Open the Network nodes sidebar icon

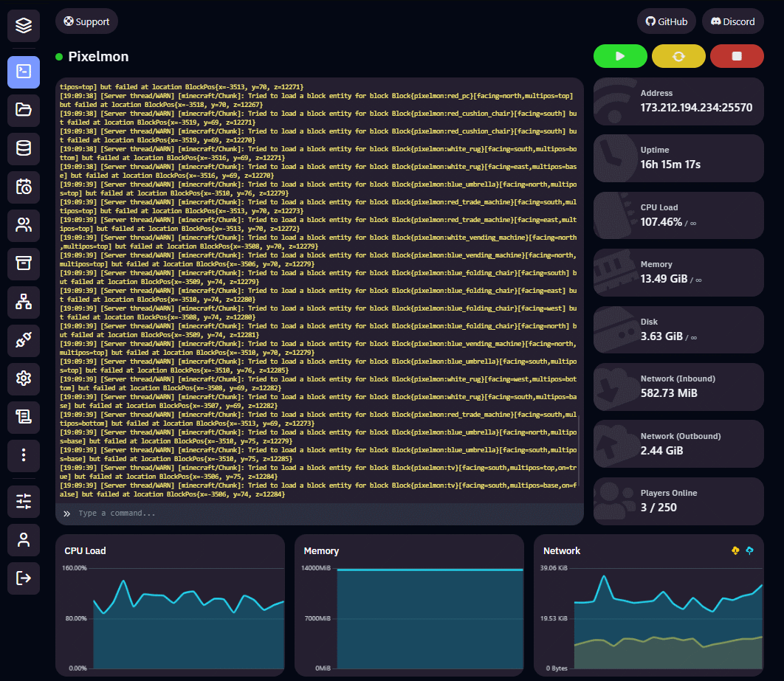click(24, 302)
